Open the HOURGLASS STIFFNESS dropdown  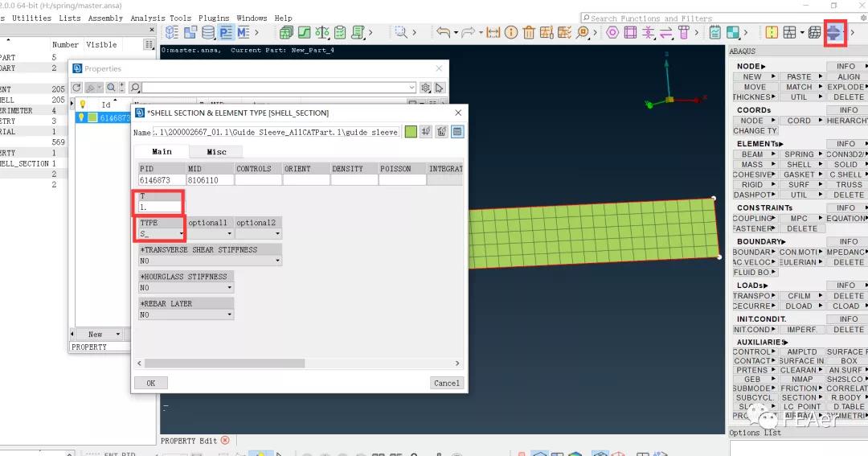(186, 288)
